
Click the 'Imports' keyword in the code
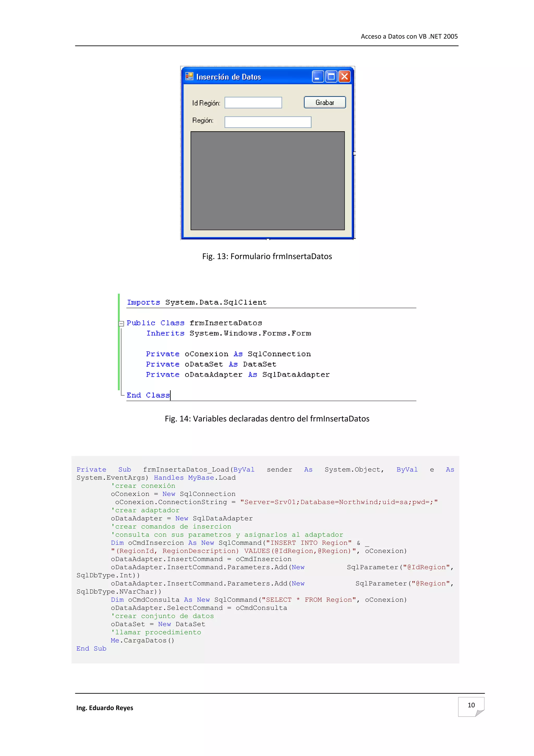143,302
